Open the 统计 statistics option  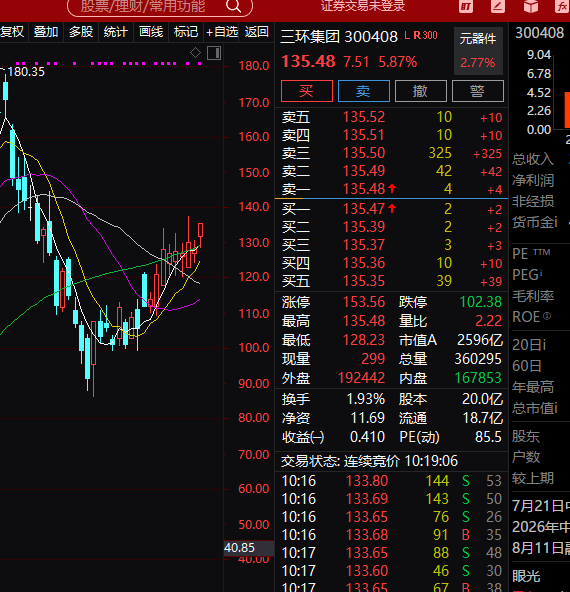116,32
